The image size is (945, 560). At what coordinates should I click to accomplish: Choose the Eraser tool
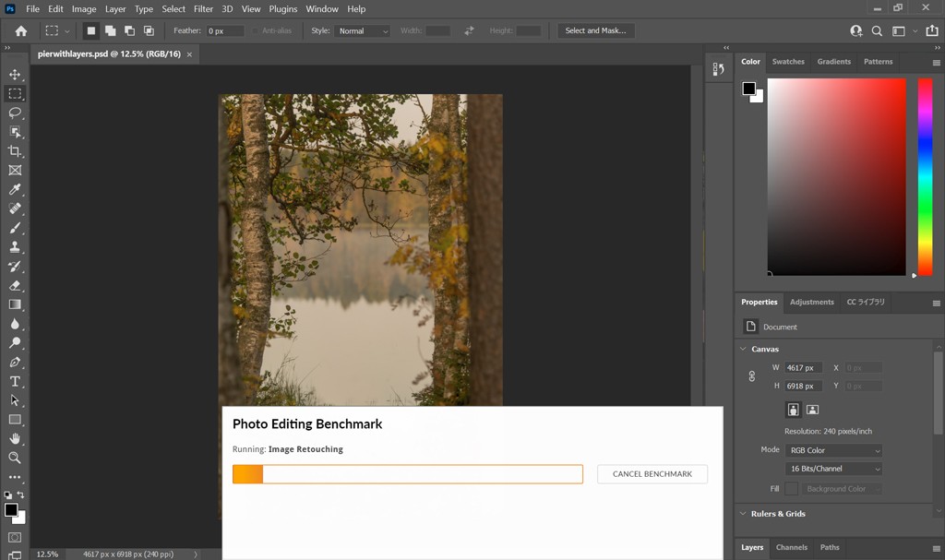pos(15,285)
